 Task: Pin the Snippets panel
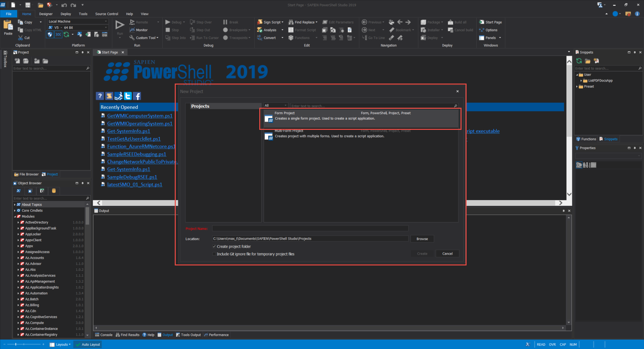[x=635, y=52]
